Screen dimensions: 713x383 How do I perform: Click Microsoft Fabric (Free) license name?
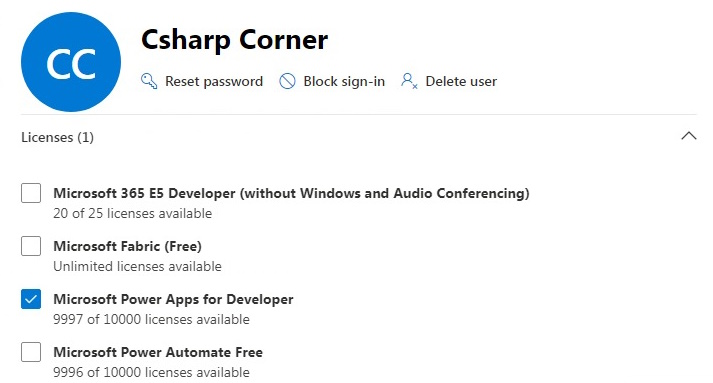tap(127, 246)
